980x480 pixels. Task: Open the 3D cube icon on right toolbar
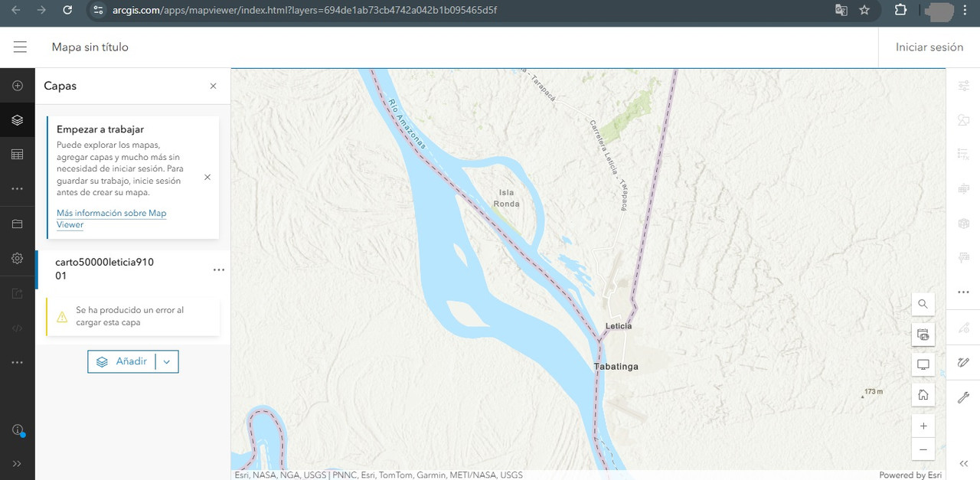(964, 224)
